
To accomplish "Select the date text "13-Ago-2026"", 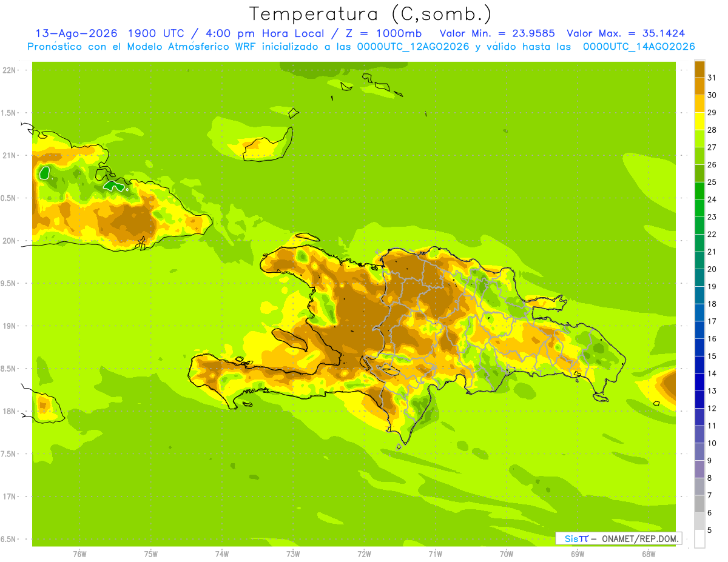I will 76,33.
